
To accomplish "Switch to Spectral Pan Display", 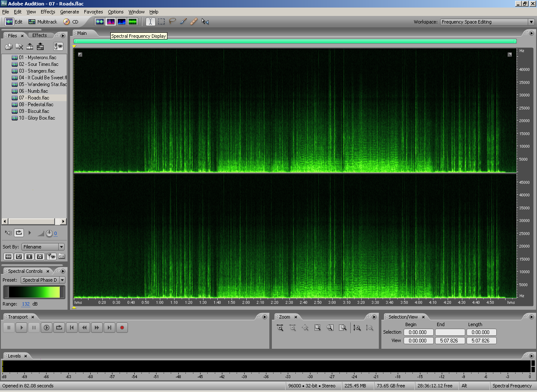I will tap(122, 21).
